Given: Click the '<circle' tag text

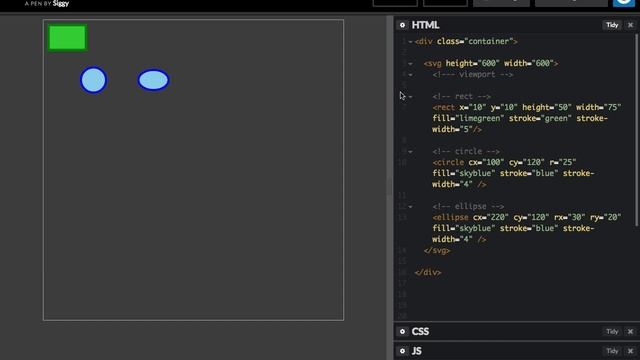Looking at the screenshot, I should point(448,162).
